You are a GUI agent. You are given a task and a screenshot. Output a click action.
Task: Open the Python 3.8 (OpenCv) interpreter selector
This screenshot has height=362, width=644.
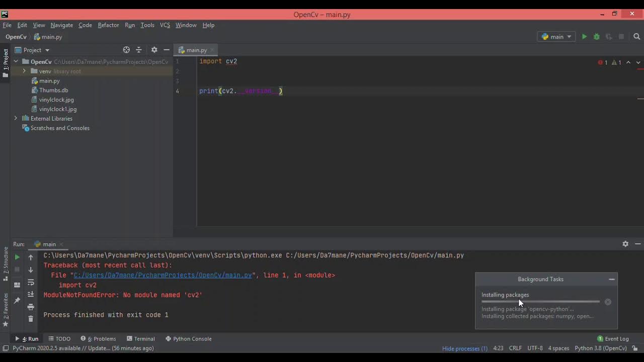coord(601,348)
